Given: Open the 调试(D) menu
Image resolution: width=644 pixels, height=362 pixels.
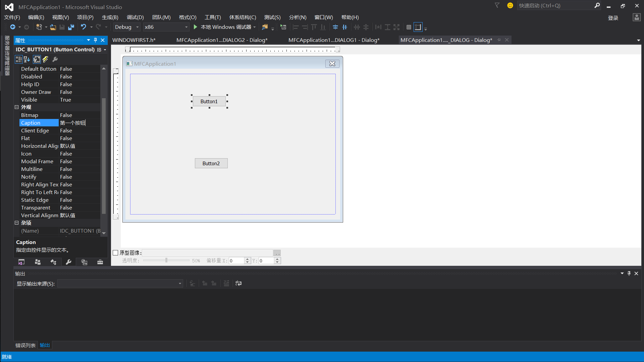Looking at the screenshot, I should [x=135, y=17].
